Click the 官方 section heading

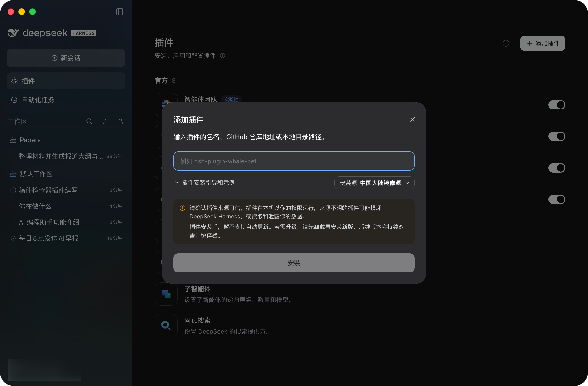point(161,81)
